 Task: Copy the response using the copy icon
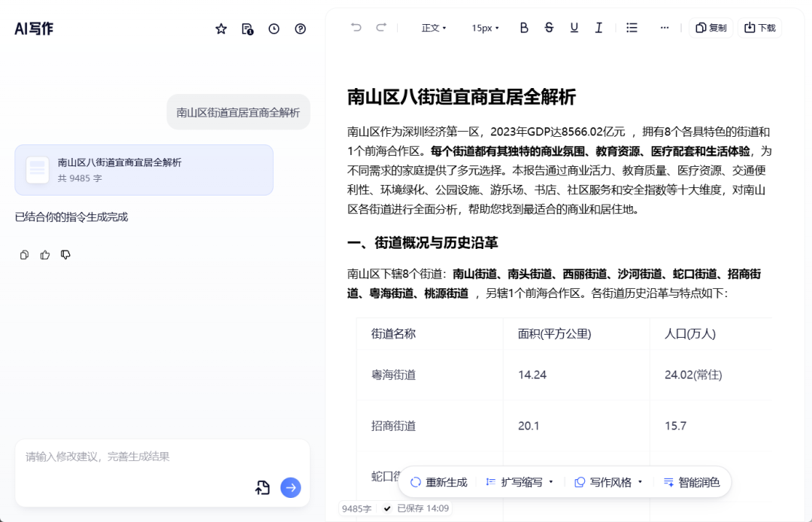coord(24,255)
